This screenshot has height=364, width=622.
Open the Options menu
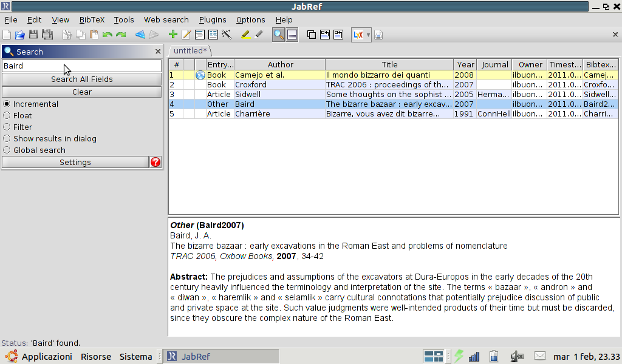tap(251, 20)
